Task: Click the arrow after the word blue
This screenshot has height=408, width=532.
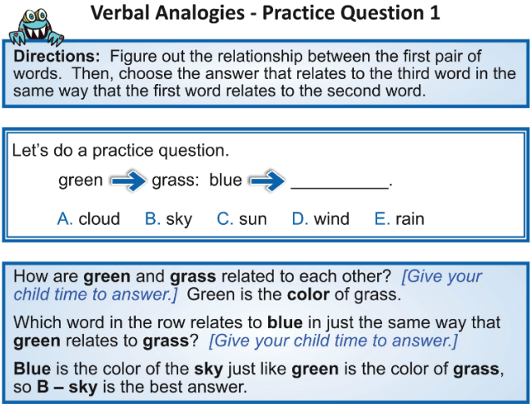Action: pyautogui.click(x=266, y=181)
